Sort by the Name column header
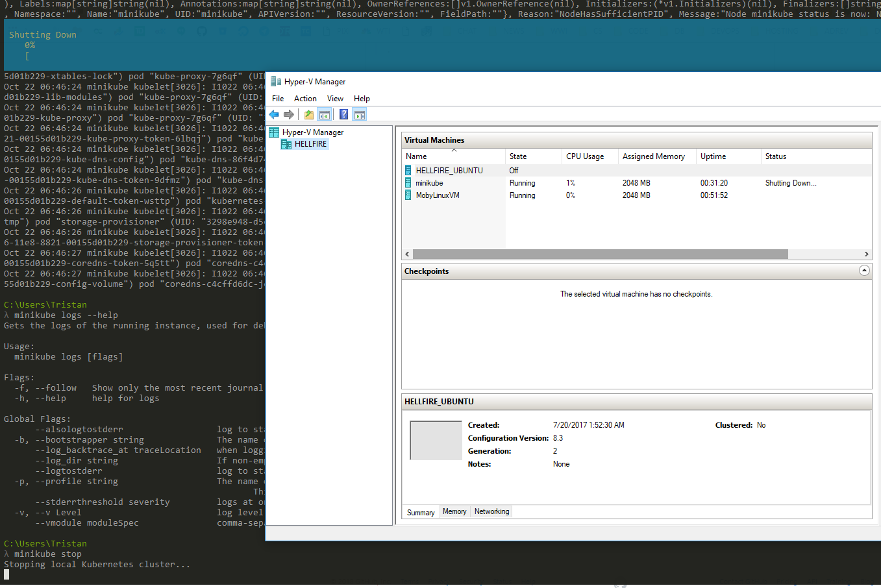The image size is (881, 588). pos(453,156)
